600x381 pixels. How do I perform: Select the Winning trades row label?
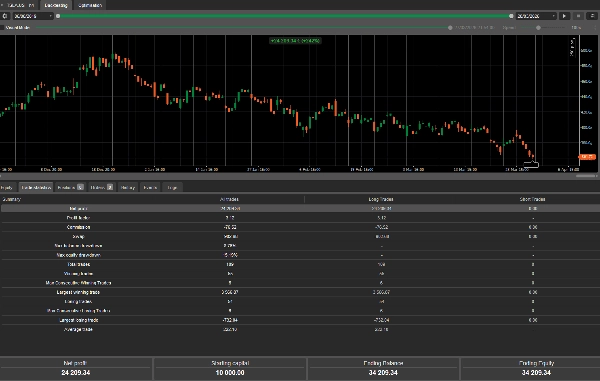click(78, 274)
